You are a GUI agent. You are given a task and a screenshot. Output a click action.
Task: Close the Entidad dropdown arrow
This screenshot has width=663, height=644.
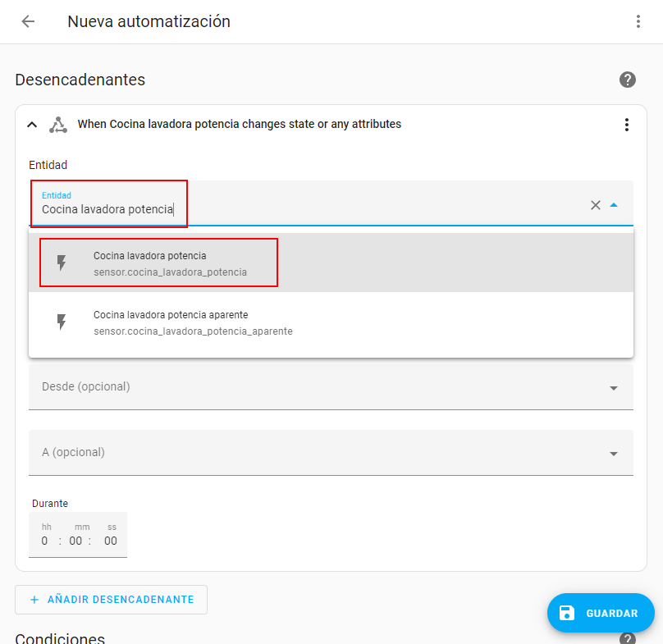(x=614, y=205)
